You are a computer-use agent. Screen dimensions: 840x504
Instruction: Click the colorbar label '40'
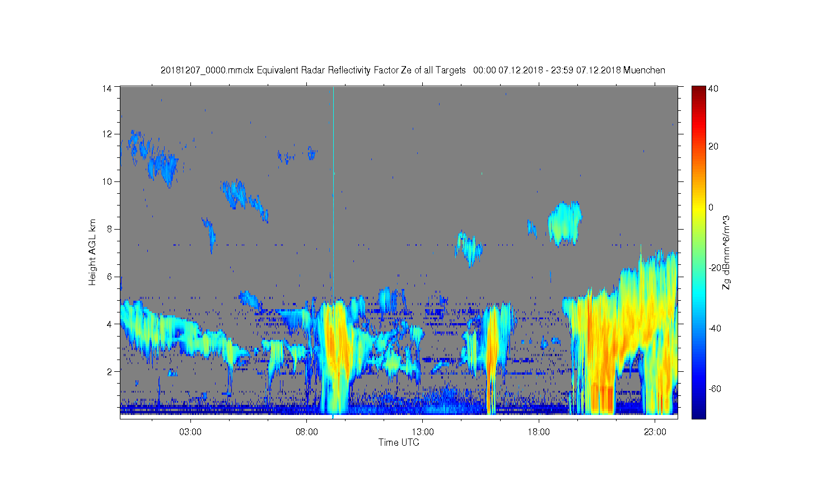point(713,88)
